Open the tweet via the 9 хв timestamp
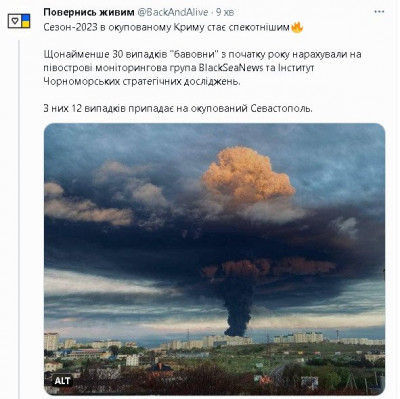 tap(225, 12)
